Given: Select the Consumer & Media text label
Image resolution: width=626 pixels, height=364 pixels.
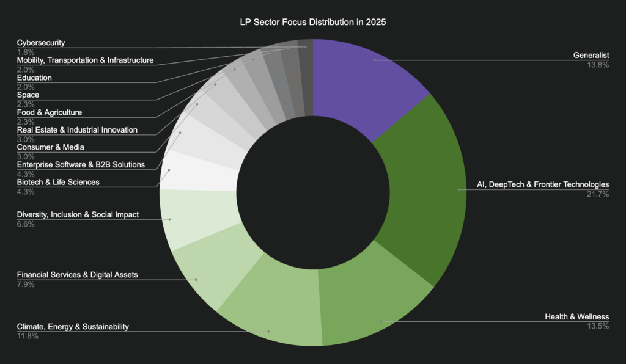Looking at the screenshot, I should [x=50, y=147].
